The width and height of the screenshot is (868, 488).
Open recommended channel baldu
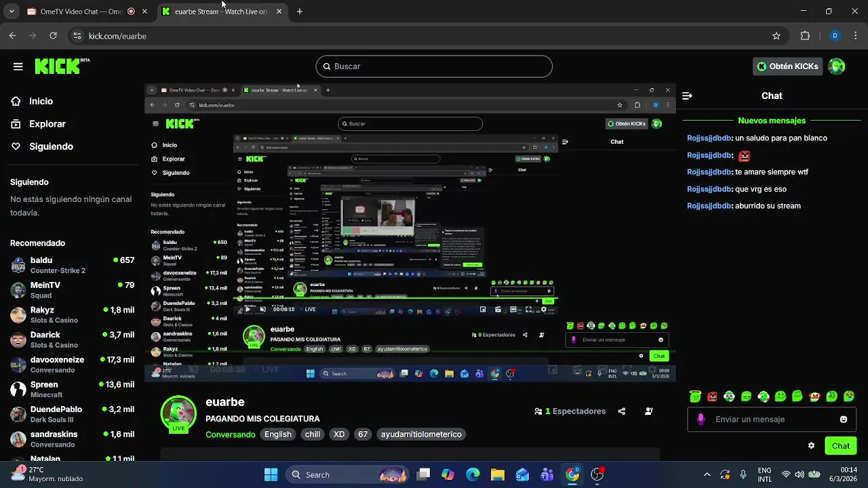tap(72, 265)
